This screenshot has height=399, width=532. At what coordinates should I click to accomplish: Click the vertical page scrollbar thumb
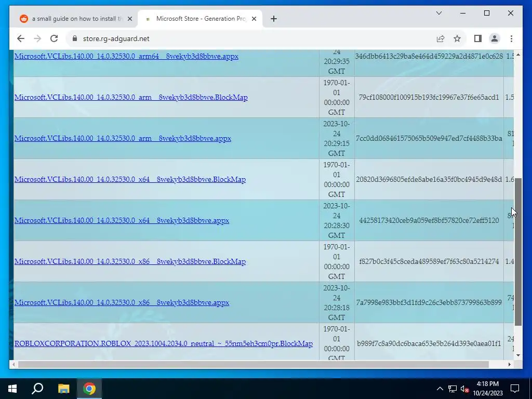pos(518,251)
